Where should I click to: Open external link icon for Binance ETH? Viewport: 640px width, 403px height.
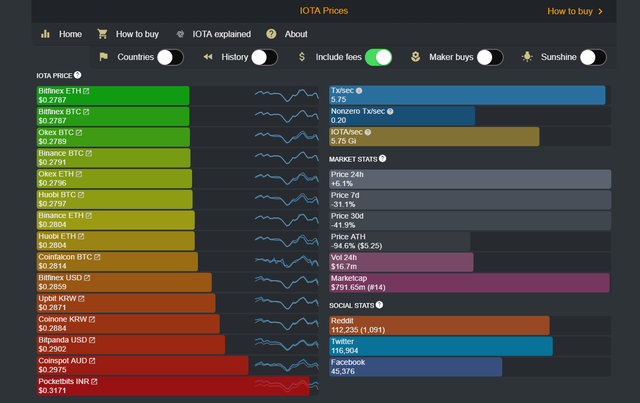click(89, 216)
